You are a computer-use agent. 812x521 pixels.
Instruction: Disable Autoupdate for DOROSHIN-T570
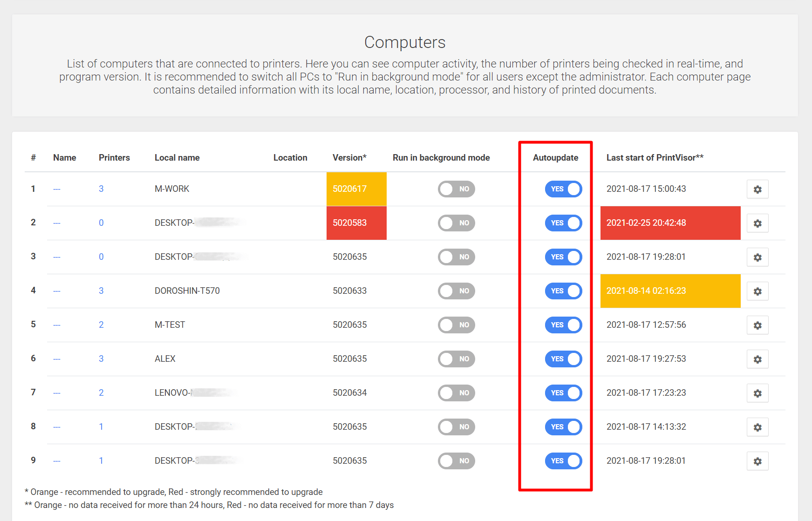[563, 291]
